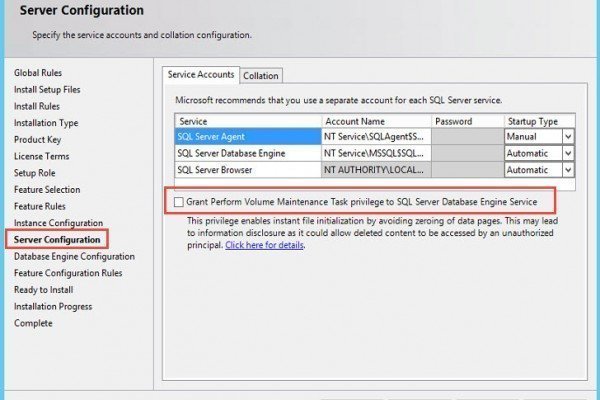The height and width of the screenshot is (400, 600).
Task: Switch to the Collation tab
Action: 261,76
